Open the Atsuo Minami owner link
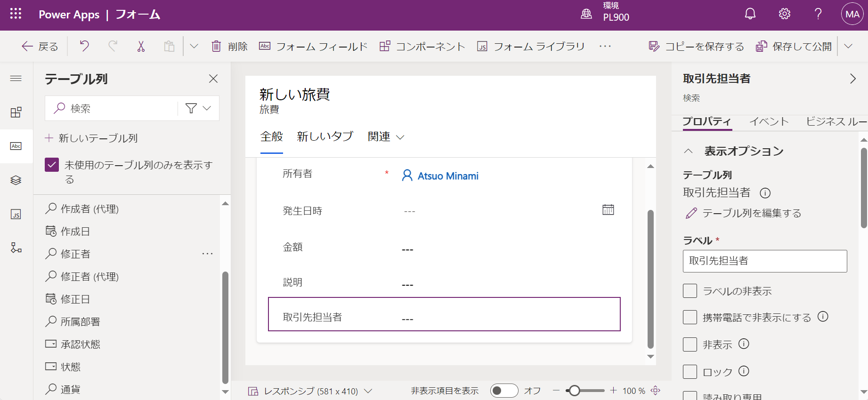This screenshot has width=868, height=400. (448, 176)
